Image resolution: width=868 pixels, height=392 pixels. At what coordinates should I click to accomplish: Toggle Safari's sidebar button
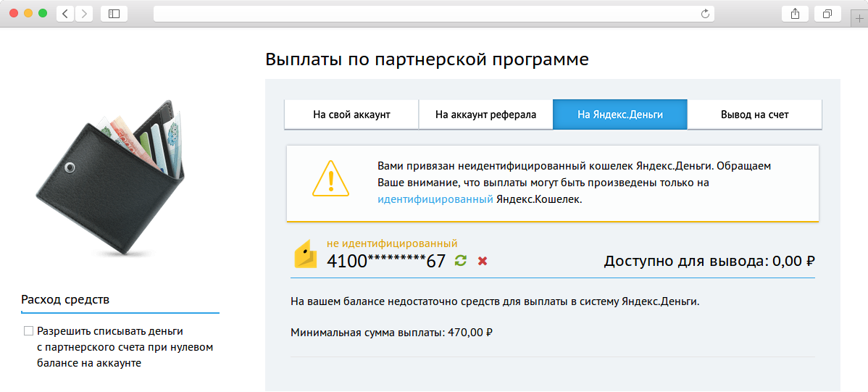[114, 14]
